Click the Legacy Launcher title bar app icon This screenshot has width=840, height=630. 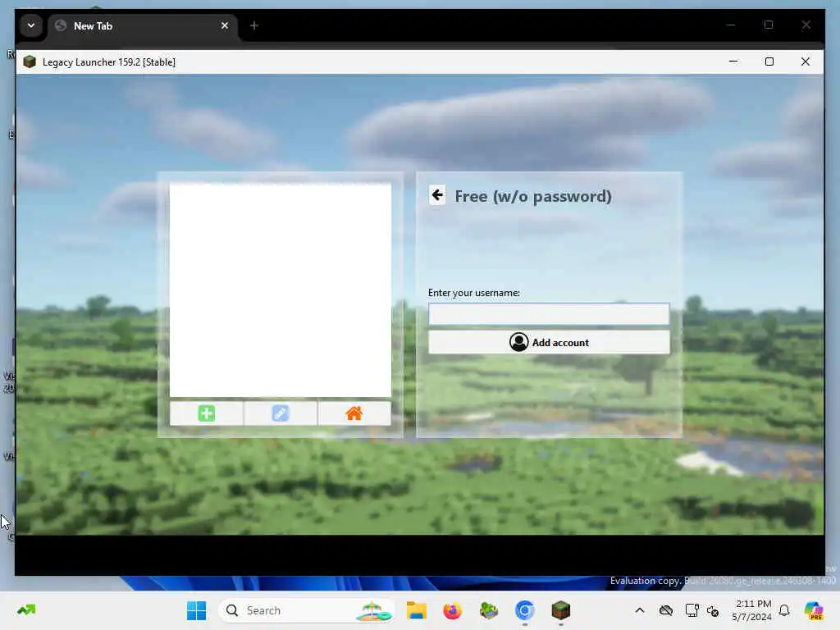(30, 62)
